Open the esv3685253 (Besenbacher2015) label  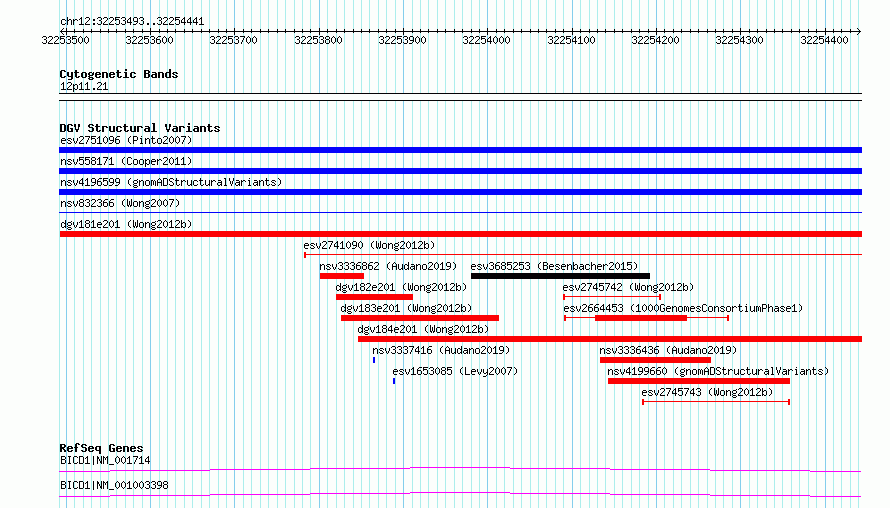[x=554, y=266]
